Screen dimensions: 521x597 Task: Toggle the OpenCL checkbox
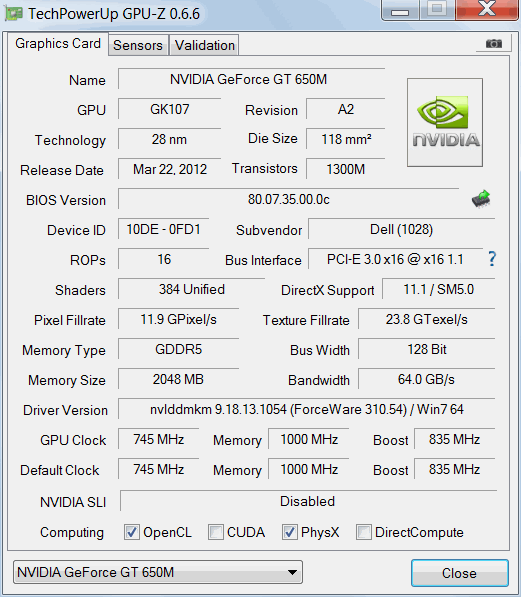coord(132,532)
